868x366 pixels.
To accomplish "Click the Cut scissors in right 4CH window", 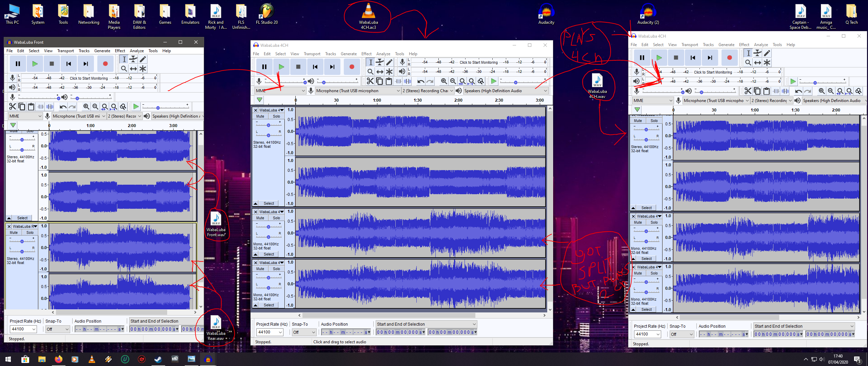I will coord(748,91).
